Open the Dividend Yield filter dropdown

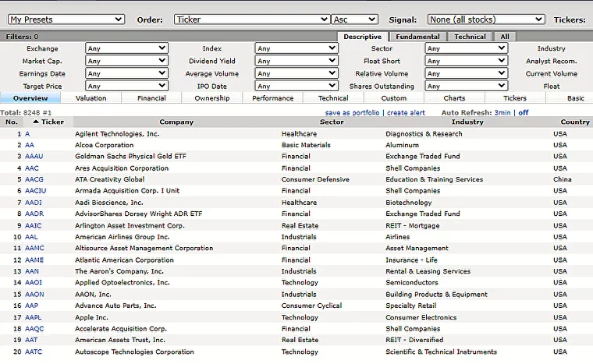296,61
